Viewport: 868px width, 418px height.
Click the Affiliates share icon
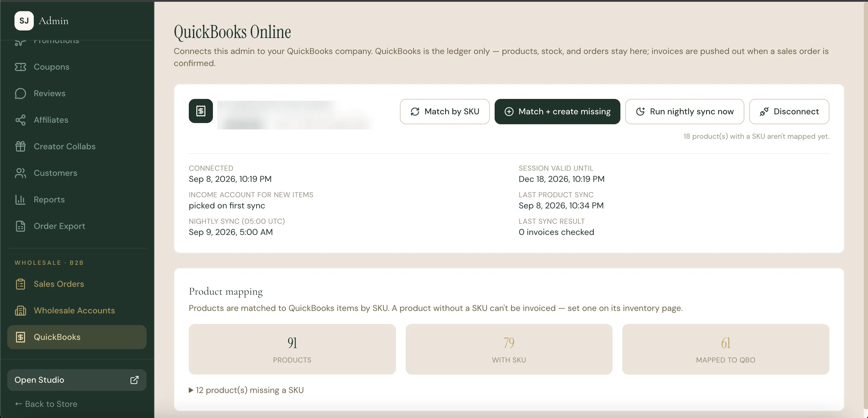coord(20,120)
